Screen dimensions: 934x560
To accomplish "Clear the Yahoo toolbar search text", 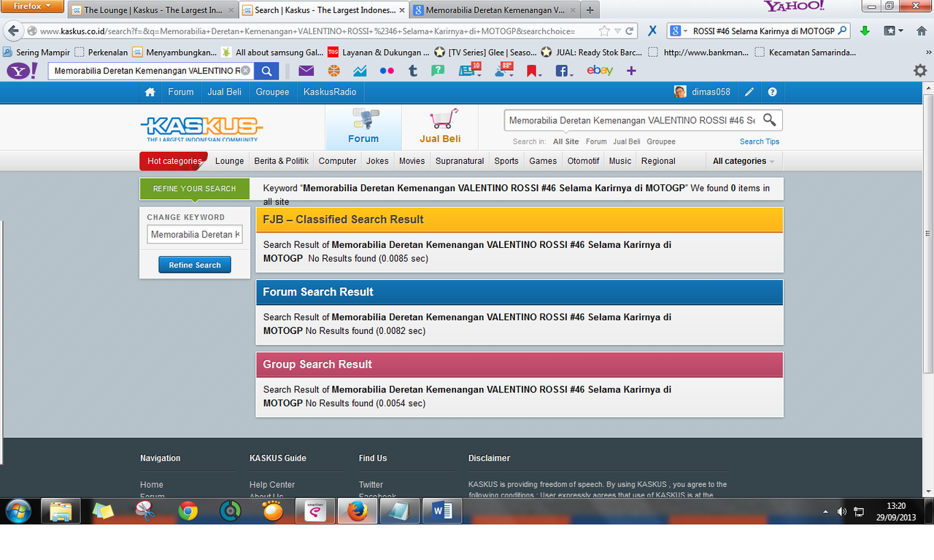I will (x=245, y=71).
